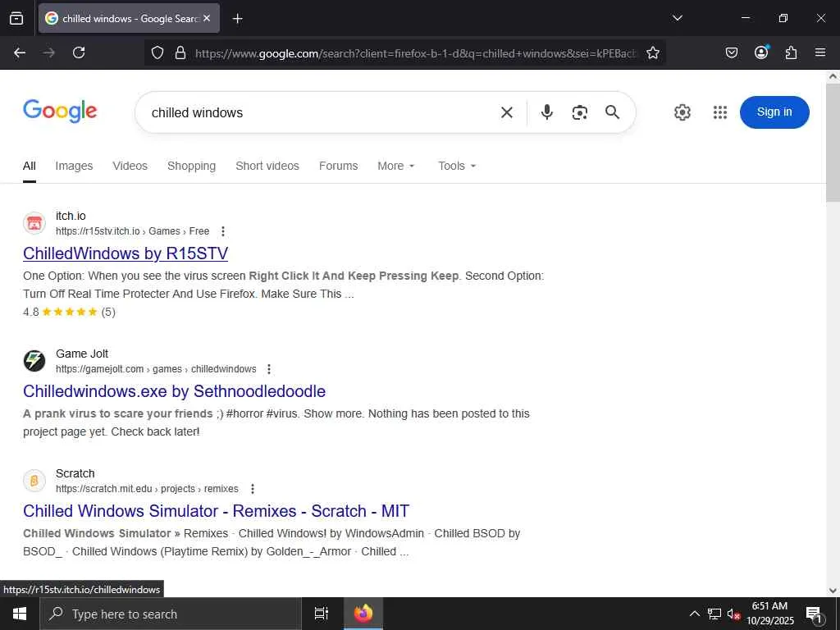Open the muted volume tray icon
This screenshot has width=840, height=630.
733,614
